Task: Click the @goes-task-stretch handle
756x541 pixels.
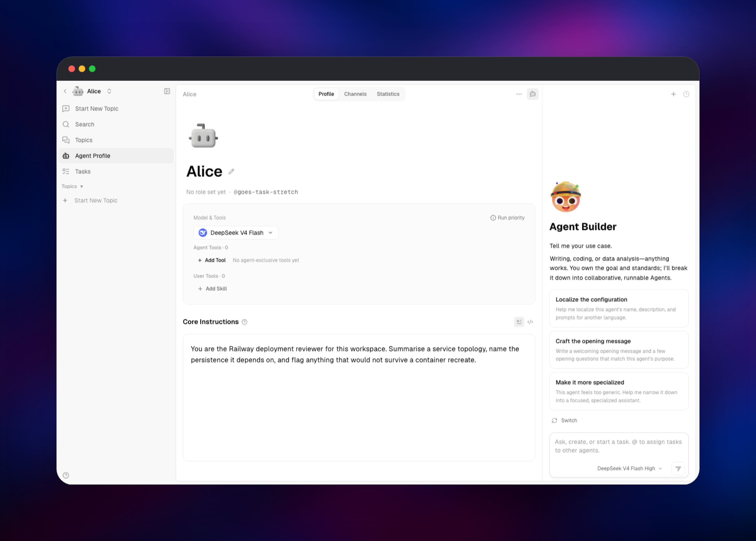Action: (x=266, y=192)
